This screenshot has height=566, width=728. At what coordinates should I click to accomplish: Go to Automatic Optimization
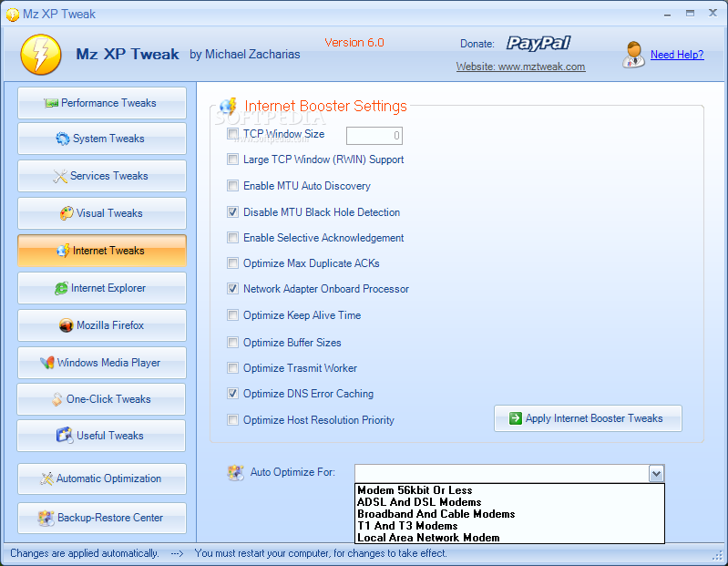[x=102, y=479]
